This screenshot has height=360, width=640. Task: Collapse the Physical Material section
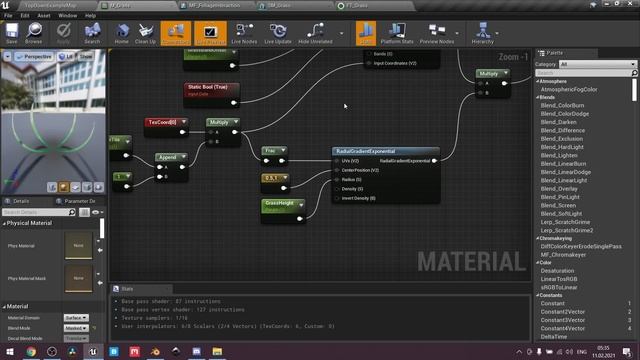pyautogui.click(x=4, y=223)
